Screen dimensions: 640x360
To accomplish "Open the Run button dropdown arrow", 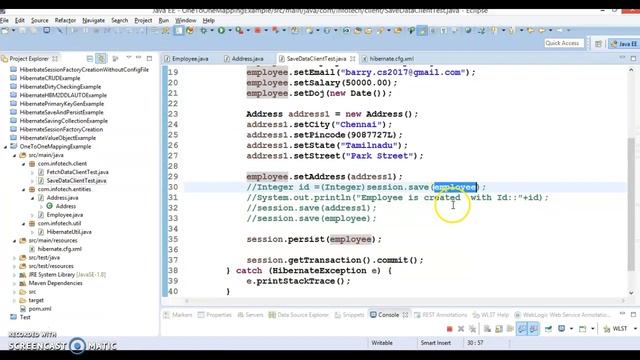I will click(x=229, y=31).
